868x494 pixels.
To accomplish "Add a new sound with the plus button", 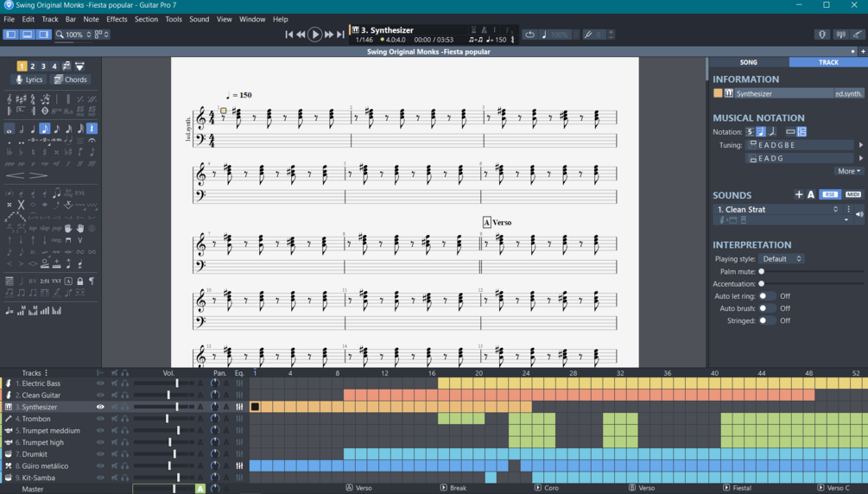I will click(x=798, y=194).
